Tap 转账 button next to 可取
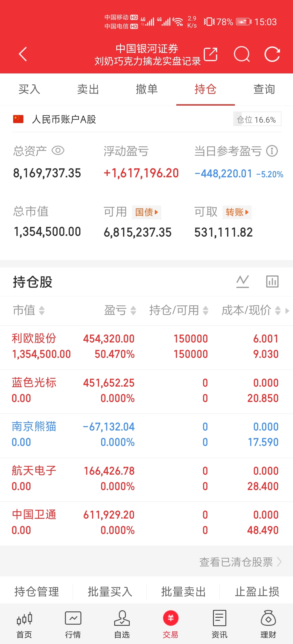The image size is (293, 644). click(237, 212)
